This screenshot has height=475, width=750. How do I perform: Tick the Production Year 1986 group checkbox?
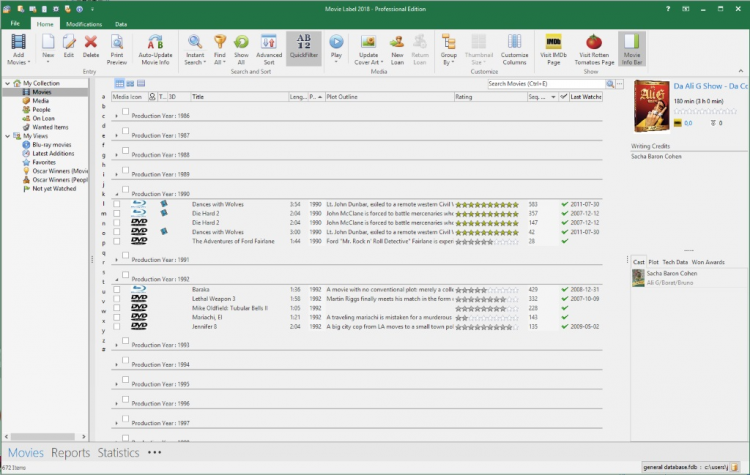click(x=125, y=114)
